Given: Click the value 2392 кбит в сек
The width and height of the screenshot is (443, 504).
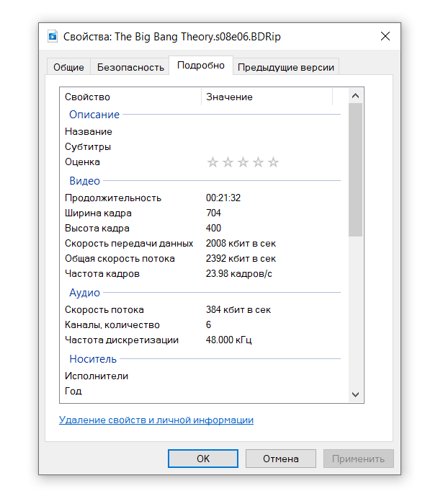Looking at the screenshot, I should 241,258.
